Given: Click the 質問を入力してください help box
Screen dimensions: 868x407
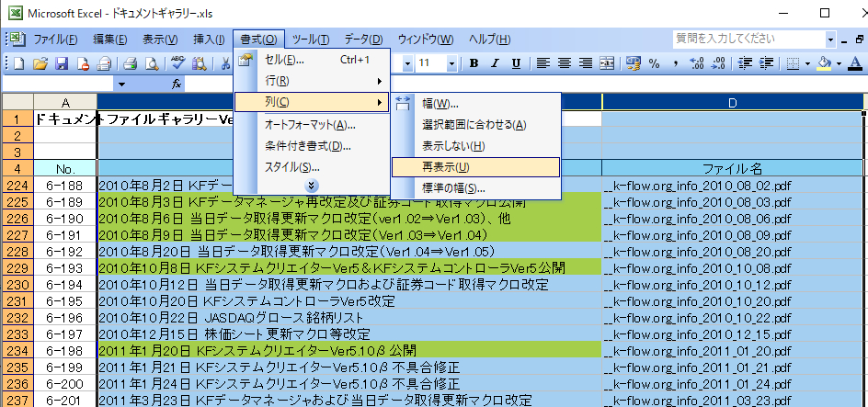Looking at the screenshot, I should (x=748, y=39).
